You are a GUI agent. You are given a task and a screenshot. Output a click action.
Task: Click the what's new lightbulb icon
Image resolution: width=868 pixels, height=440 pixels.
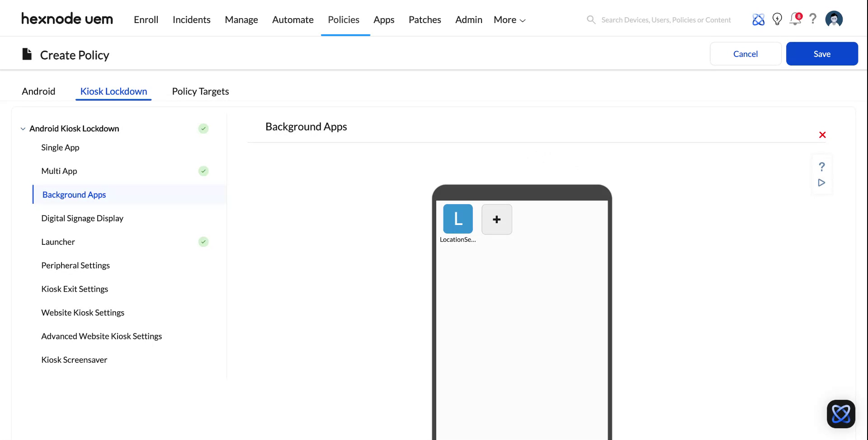(777, 19)
